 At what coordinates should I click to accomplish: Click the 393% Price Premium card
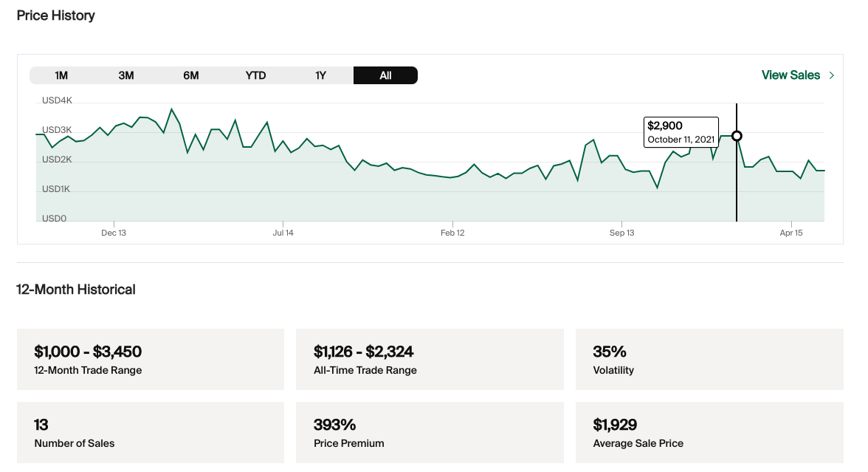click(430, 432)
